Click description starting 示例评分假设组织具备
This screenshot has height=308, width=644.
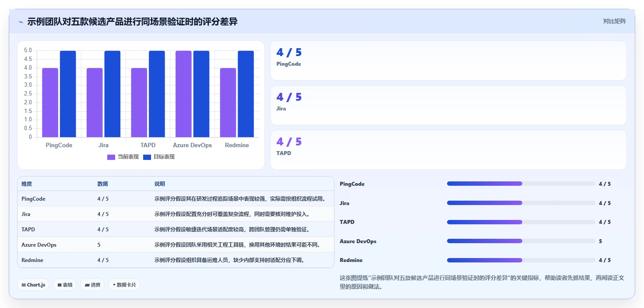229,260
